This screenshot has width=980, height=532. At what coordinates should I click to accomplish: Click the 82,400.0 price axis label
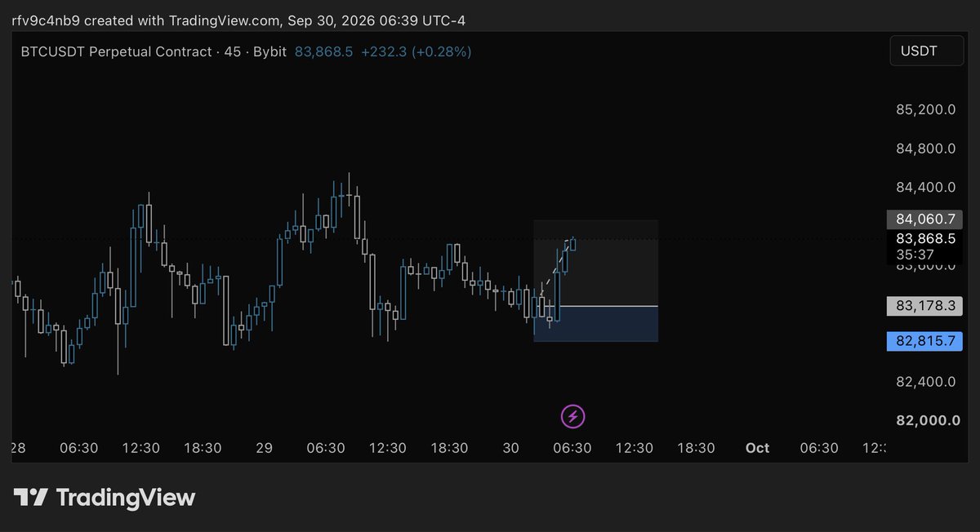click(925, 381)
